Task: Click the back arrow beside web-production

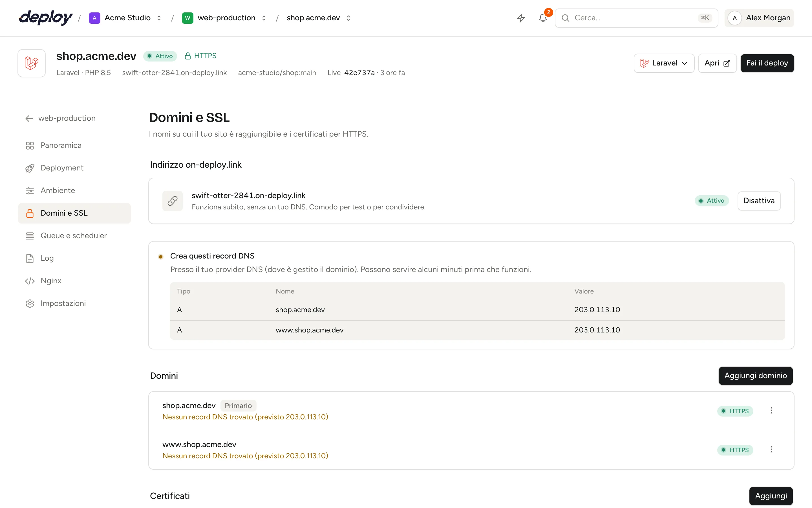Action: click(29, 118)
